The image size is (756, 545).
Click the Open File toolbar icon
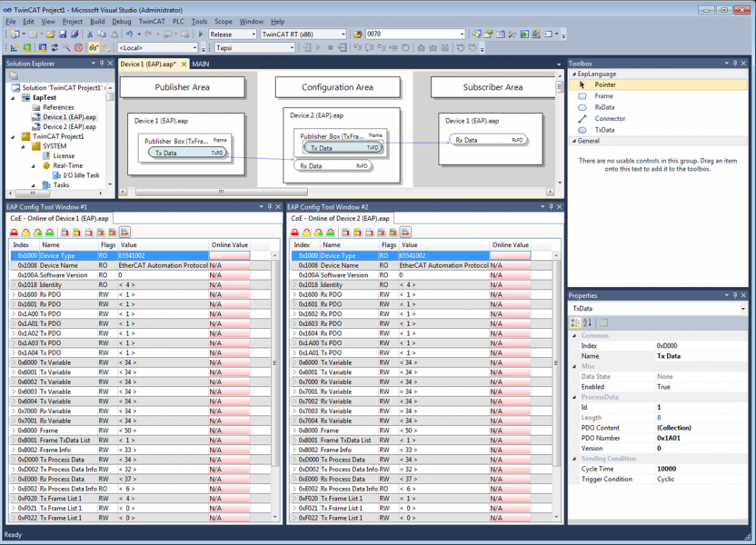[51, 35]
